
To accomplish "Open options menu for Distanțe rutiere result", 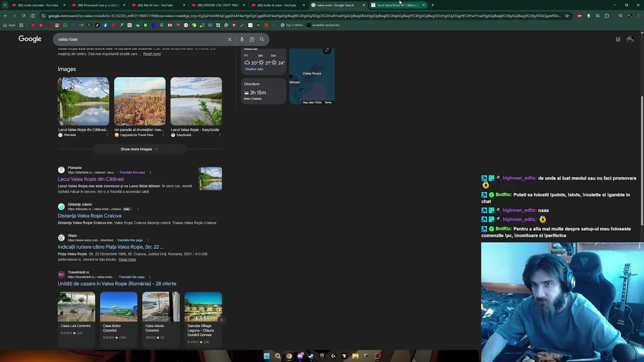I will [x=137, y=209].
